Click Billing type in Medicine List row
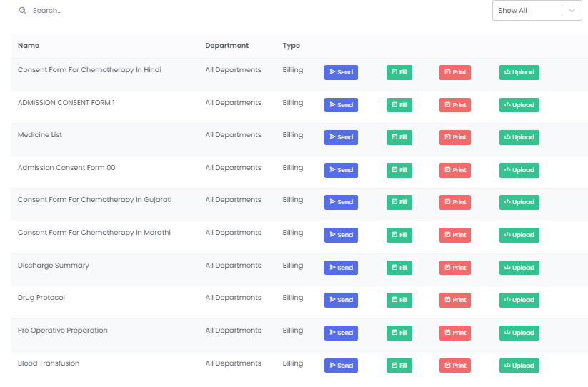588x387 pixels. [x=293, y=135]
